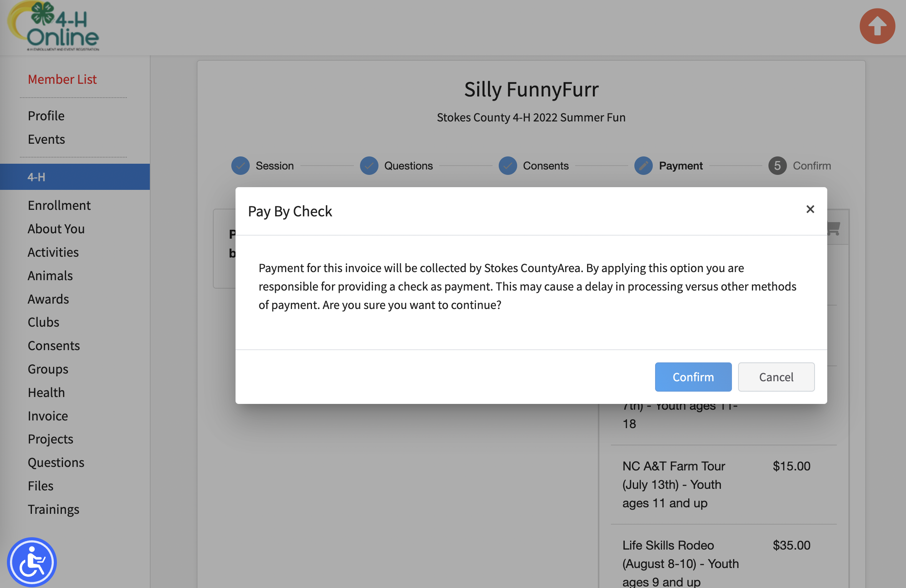Select the 4-H highlighted sidebar header

coord(75,177)
